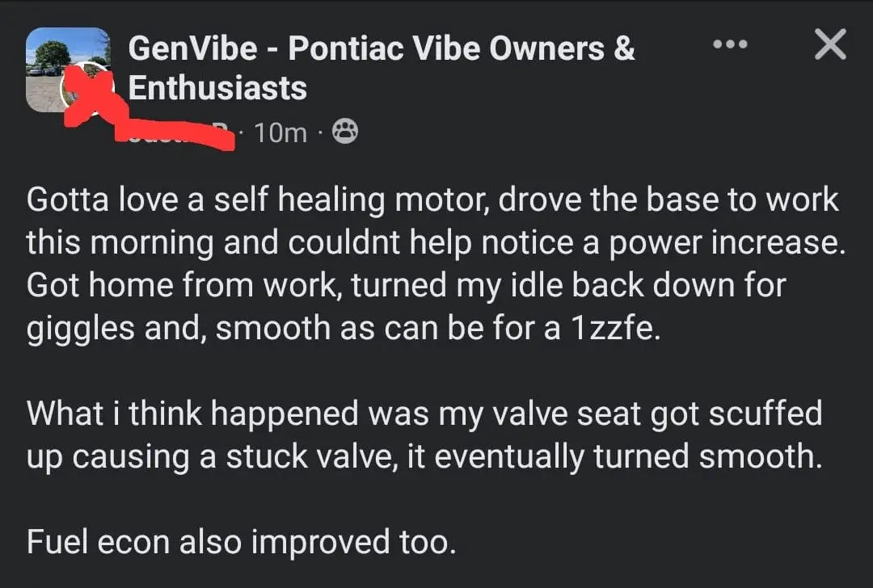Click the paragraph starting 'What i think happened'

coord(424,435)
